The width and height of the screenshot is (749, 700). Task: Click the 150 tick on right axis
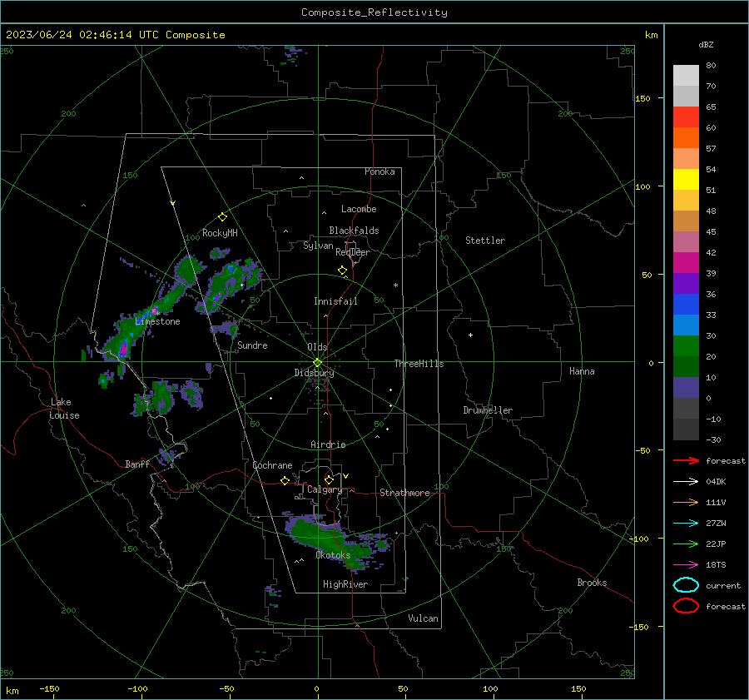pos(643,98)
